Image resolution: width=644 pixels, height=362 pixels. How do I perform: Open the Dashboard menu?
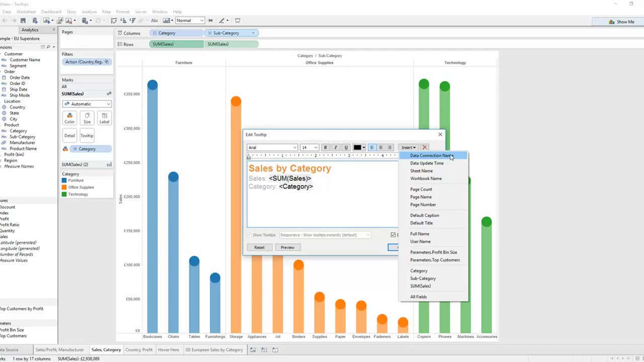51,12
